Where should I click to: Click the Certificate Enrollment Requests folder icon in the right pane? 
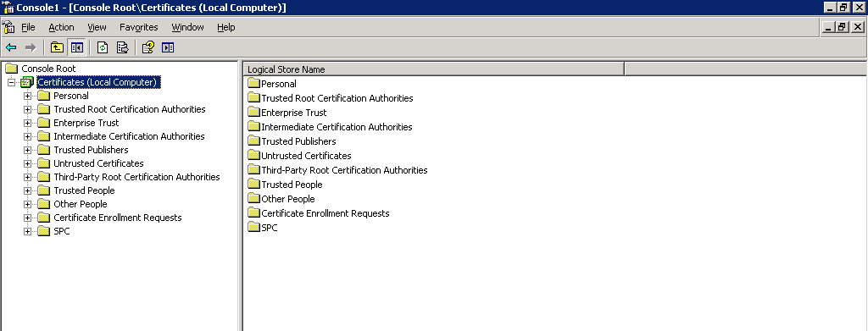253,212
